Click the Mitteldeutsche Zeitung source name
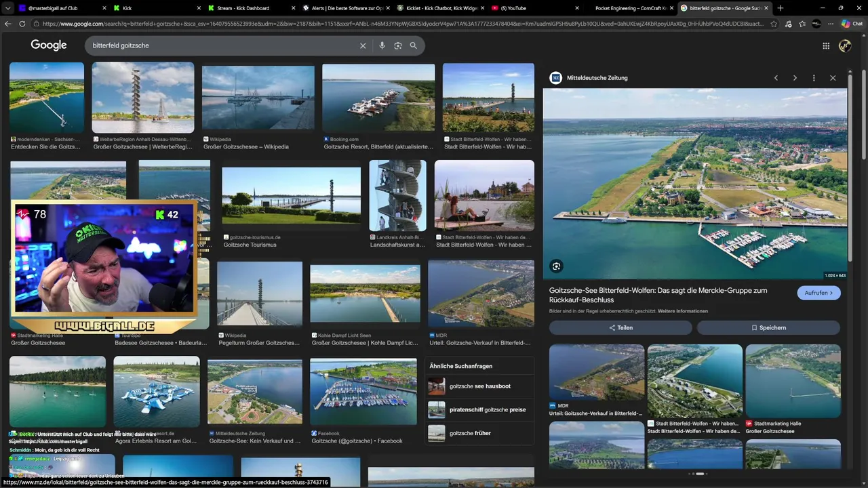 click(597, 78)
